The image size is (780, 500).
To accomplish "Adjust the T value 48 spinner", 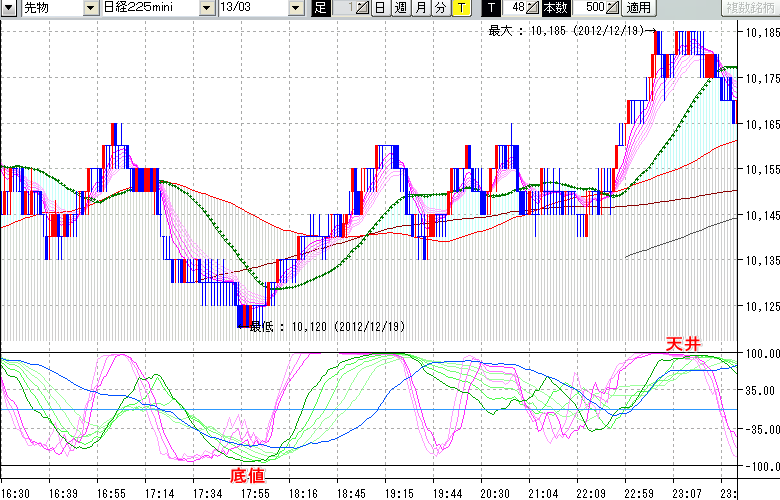I will (x=532, y=8).
